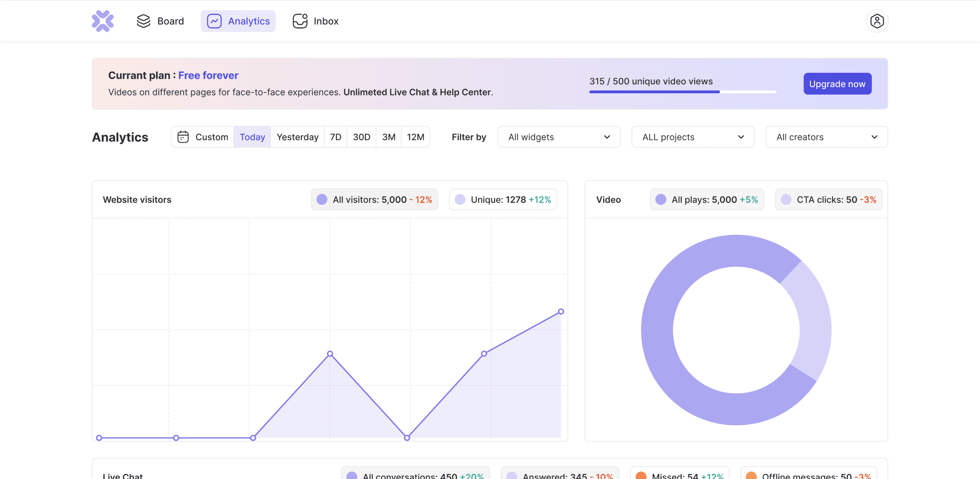Viewport: 980px width, 479px height.
Task: Toggle the Unique visitors series legend
Action: click(503, 199)
